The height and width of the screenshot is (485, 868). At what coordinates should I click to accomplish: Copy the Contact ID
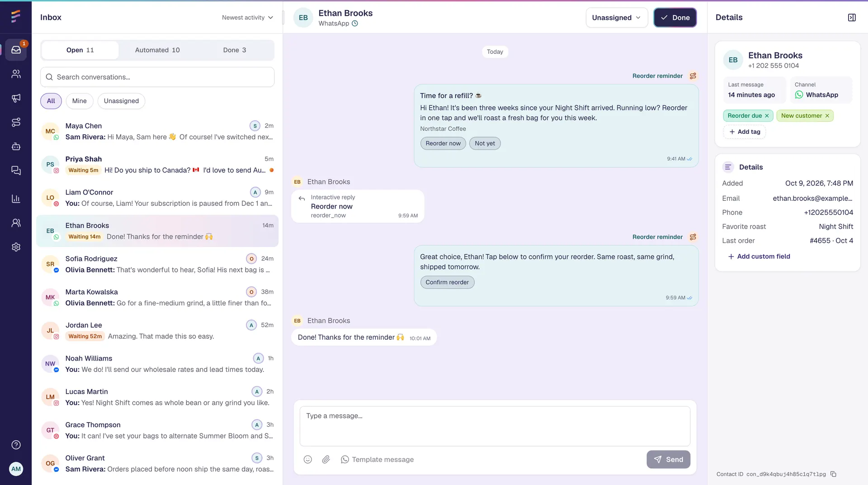pos(833,474)
